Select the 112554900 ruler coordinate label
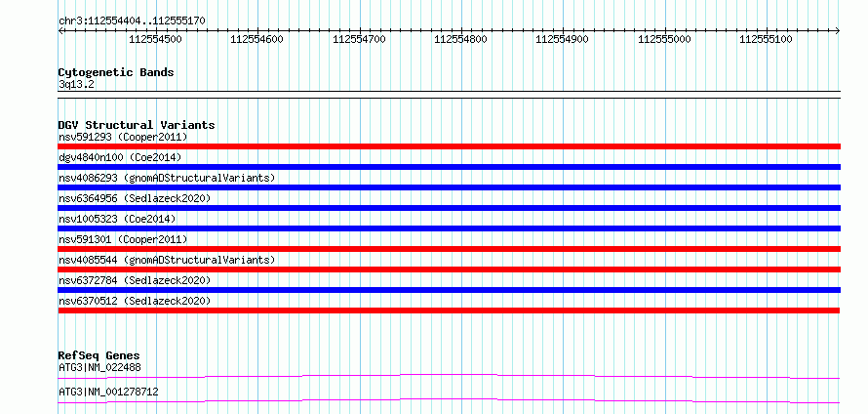 tap(563, 39)
